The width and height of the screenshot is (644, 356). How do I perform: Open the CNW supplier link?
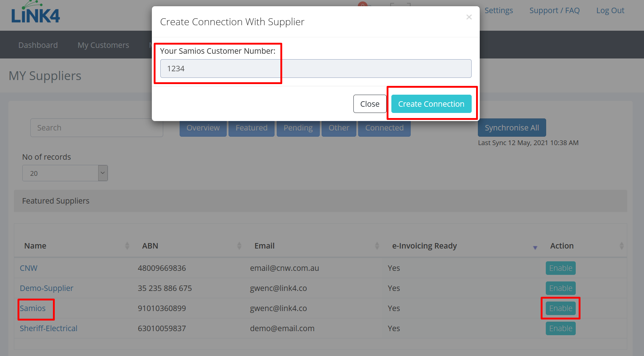[28, 268]
